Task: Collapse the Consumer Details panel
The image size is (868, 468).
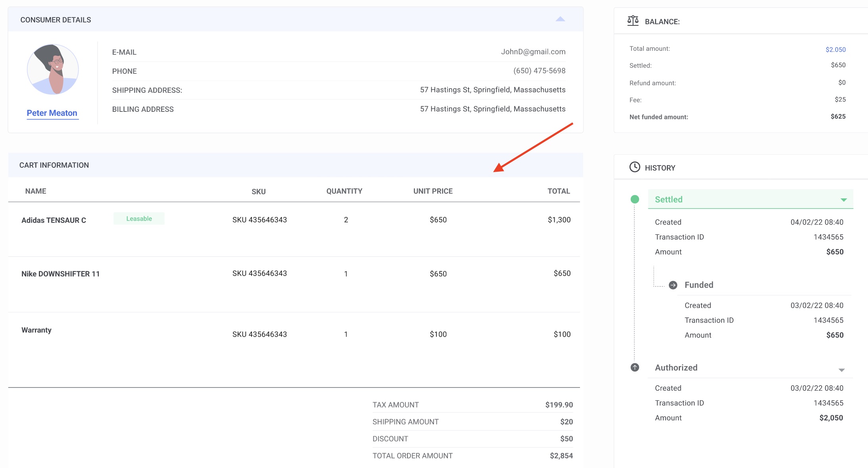Action: click(x=560, y=19)
